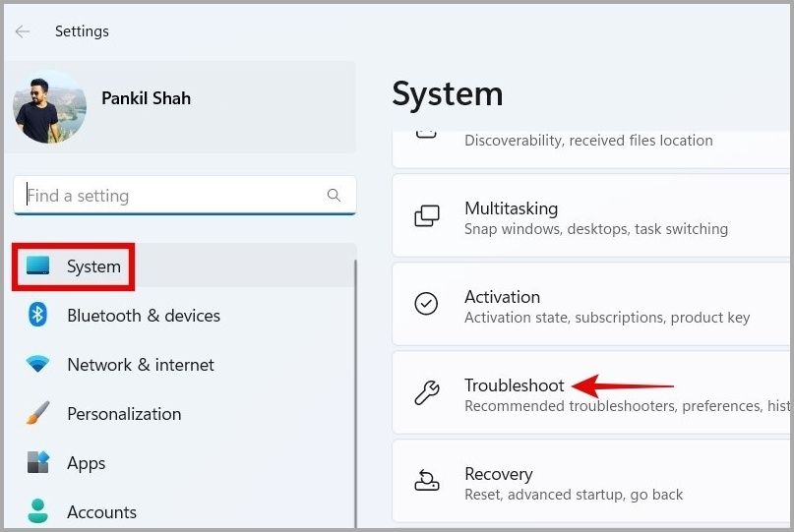
Task: Click the Settings window title
Action: pyautogui.click(x=82, y=31)
